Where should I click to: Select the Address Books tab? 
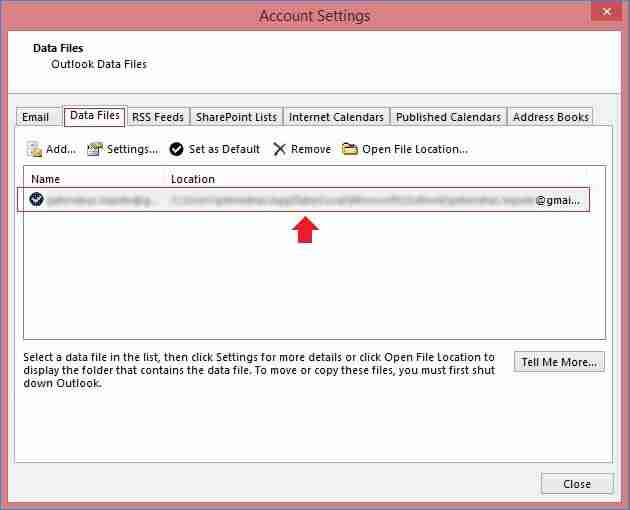[551, 117]
